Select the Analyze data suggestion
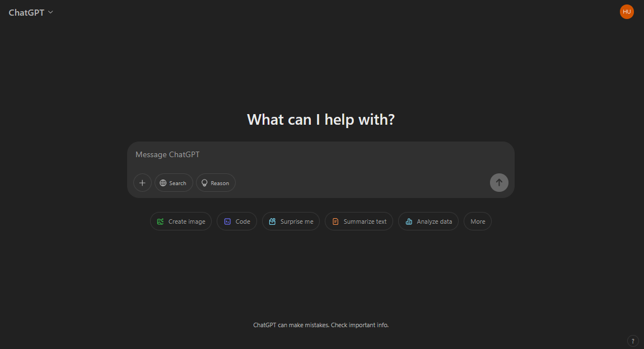 428,221
